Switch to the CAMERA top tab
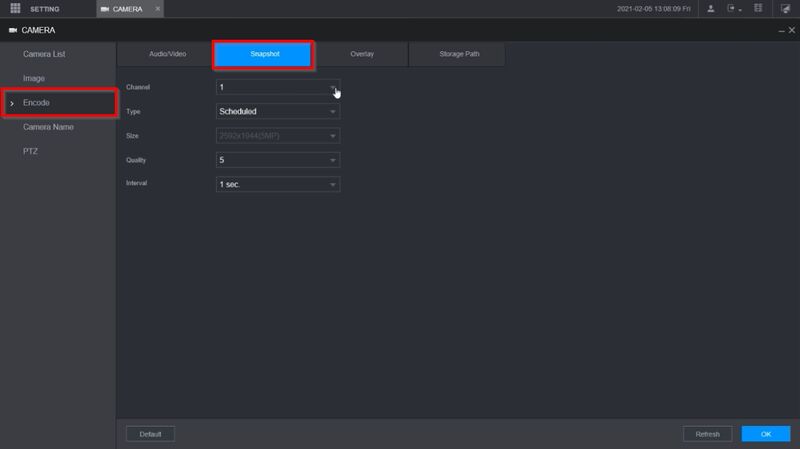This screenshot has height=449, width=800. pyautogui.click(x=130, y=9)
